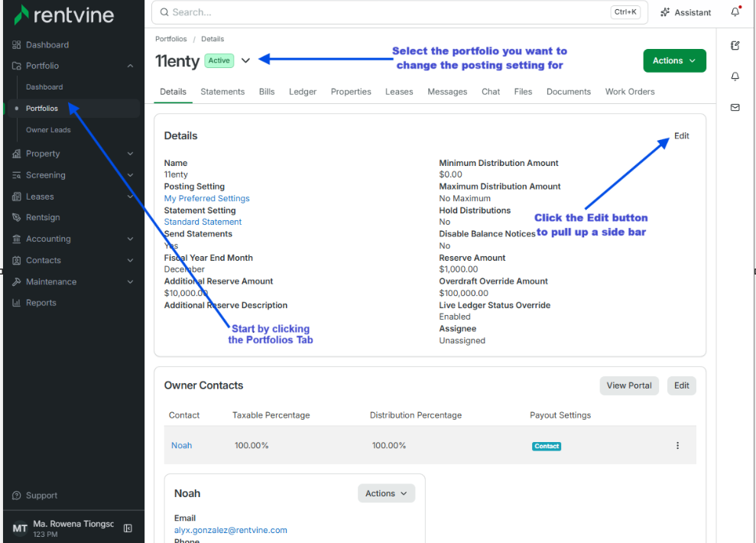Viewport: 756px width, 543px height.
Task: Click the Portfolios breadcrumb link
Action: pos(170,39)
